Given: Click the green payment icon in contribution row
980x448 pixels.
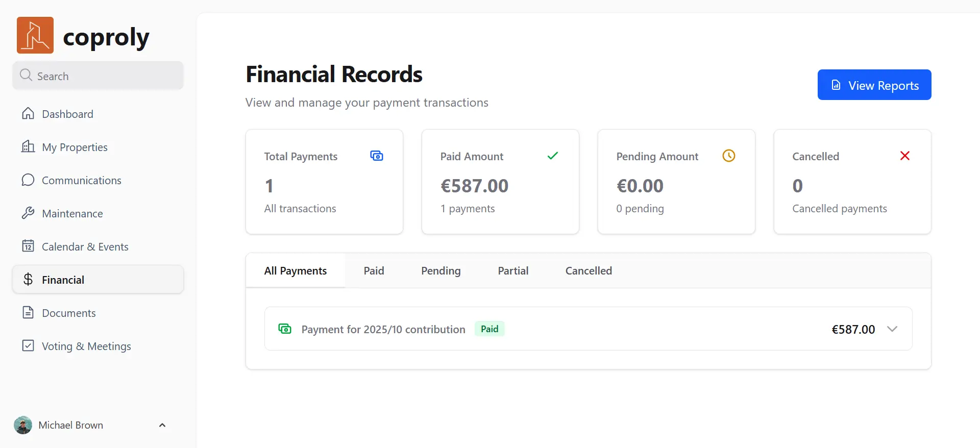Looking at the screenshot, I should [285, 329].
